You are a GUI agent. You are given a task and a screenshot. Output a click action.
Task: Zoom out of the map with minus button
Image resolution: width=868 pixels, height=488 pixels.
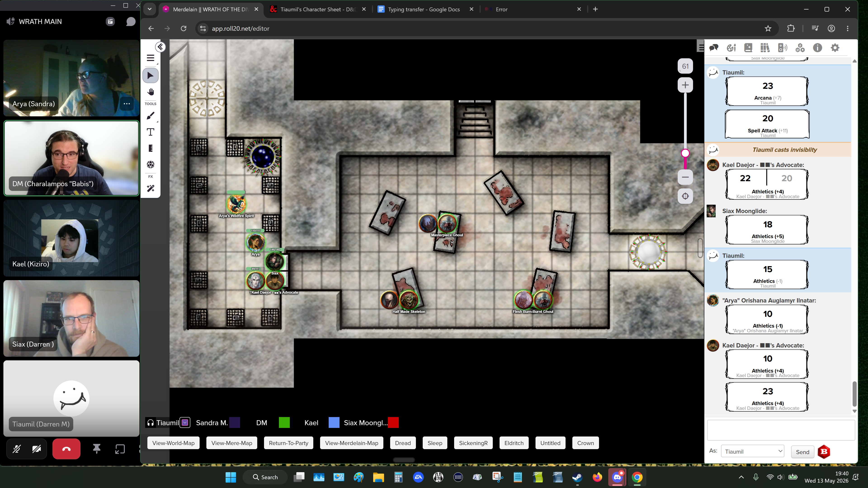(x=685, y=177)
